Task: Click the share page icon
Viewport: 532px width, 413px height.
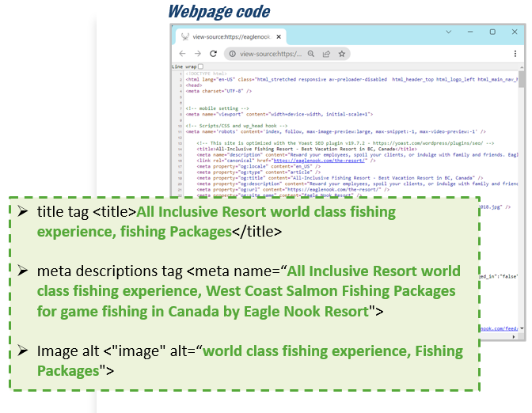Action: click(x=326, y=54)
